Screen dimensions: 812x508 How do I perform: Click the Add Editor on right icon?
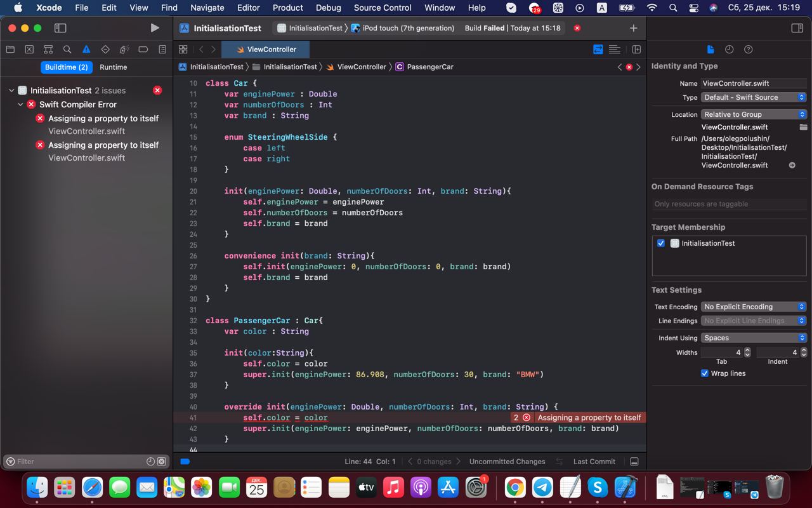(636, 50)
